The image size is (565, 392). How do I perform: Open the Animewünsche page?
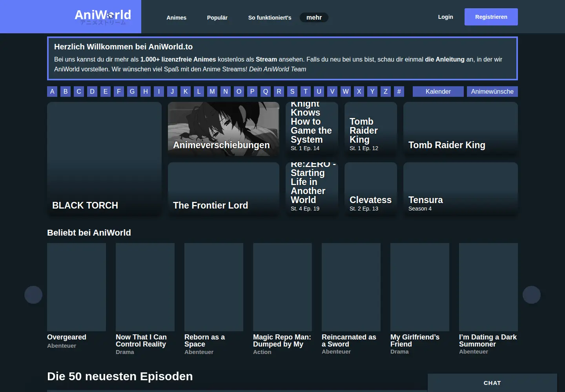(x=492, y=91)
